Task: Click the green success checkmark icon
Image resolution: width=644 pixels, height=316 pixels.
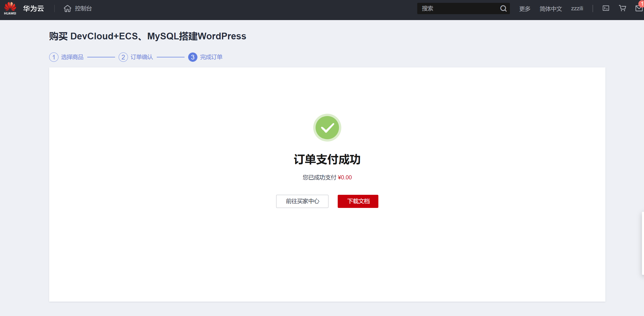Action: coord(327,128)
